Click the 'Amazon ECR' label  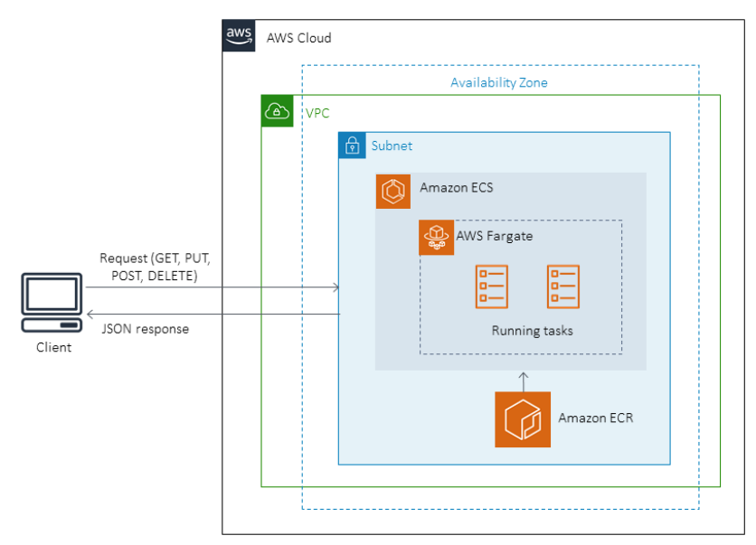pyautogui.click(x=596, y=418)
